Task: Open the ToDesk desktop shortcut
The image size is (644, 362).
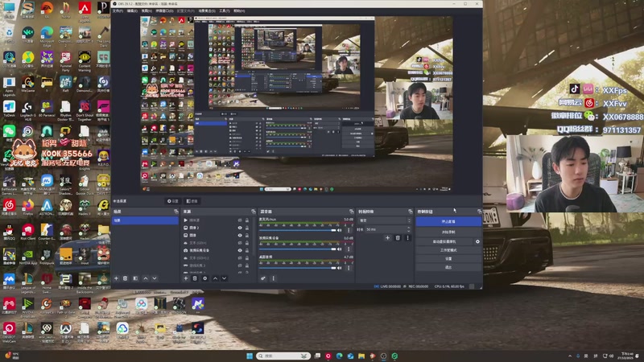Action: [9, 109]
